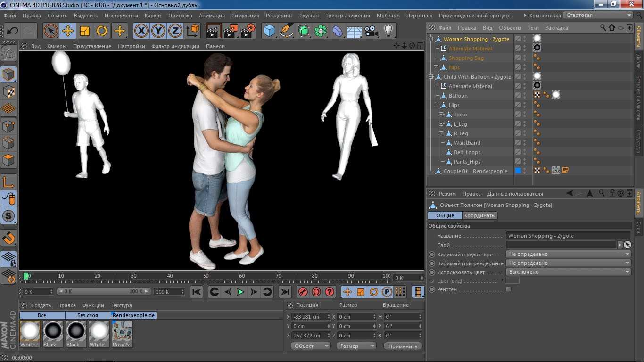Add a Light object from toolbar
This screenshot has height=362, width=644.
tap(388, 31)
